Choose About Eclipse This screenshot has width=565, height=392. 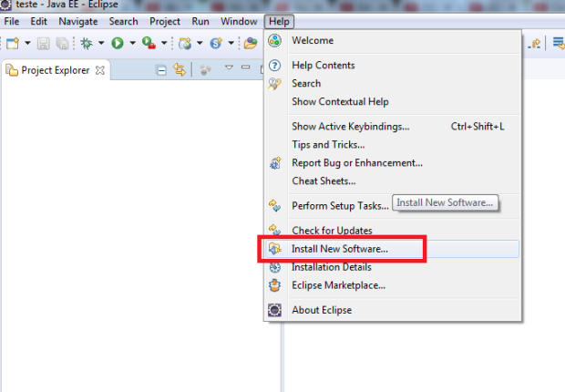click(393, 310)
